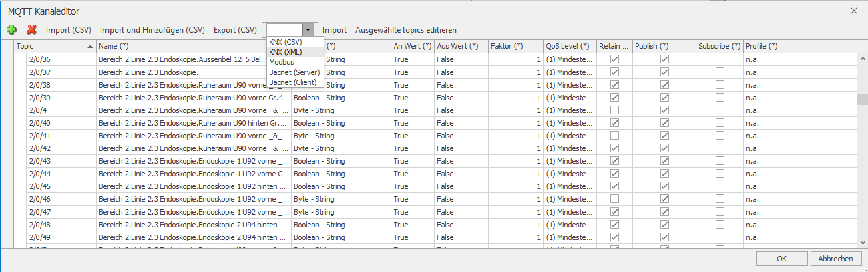Click the red X delete-channel icon

(x=31, y=30)
